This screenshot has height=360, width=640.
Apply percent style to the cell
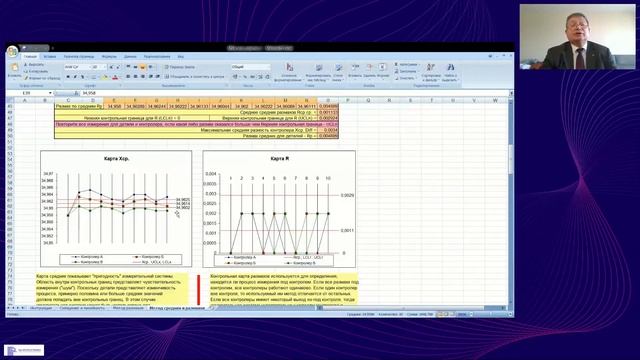click(x=245, y=77)
